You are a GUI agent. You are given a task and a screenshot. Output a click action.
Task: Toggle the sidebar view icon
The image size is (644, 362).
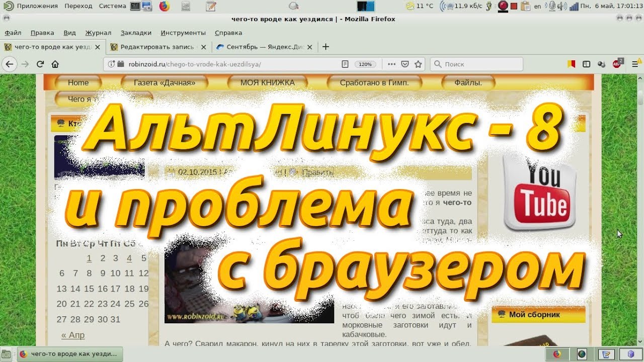[586, 64]
